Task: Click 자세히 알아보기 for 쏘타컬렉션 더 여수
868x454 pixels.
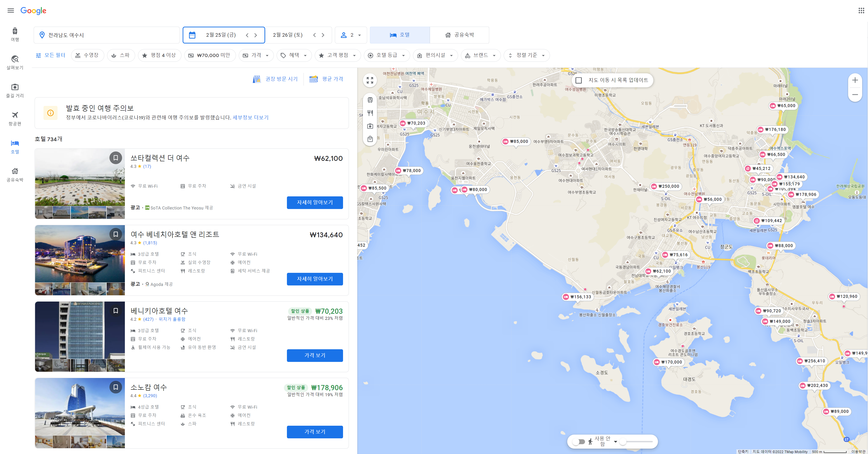Action: click(315, 202)
